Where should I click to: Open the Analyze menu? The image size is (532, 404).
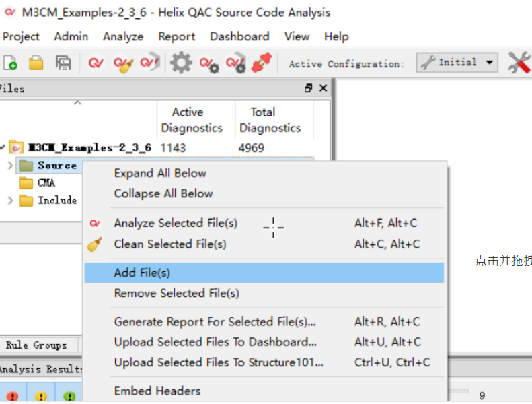123,36
